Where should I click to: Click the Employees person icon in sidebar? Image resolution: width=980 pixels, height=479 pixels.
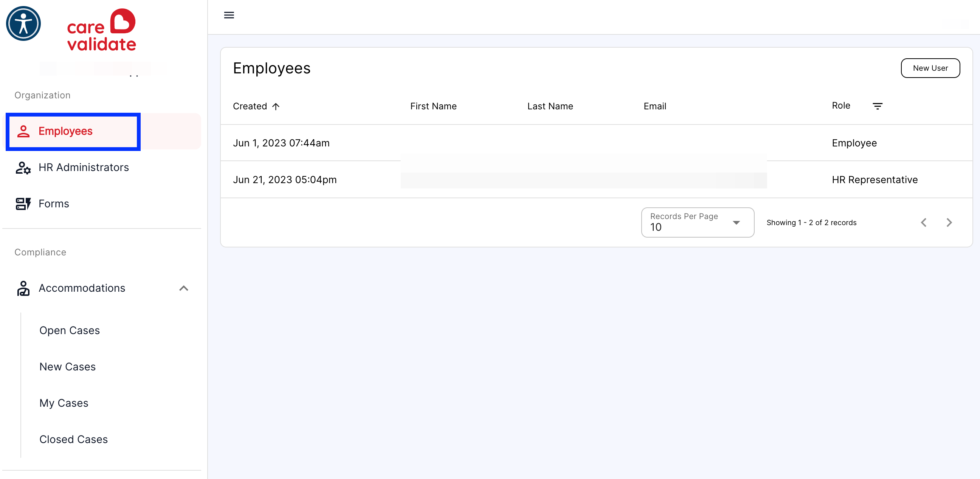click(23, 131)
